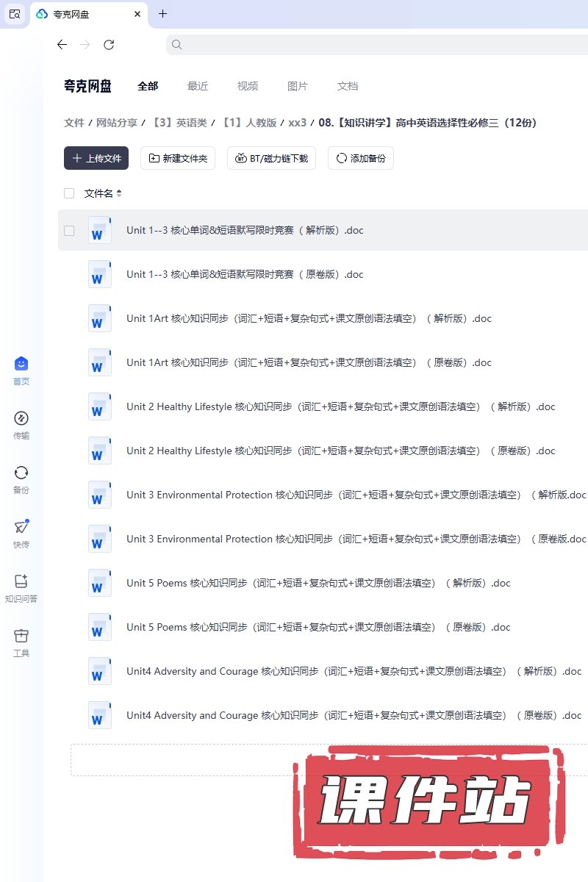This screenshot has height=882, width=588.
Task: Switch to the 视频 tab
Action: pos(248,86)
